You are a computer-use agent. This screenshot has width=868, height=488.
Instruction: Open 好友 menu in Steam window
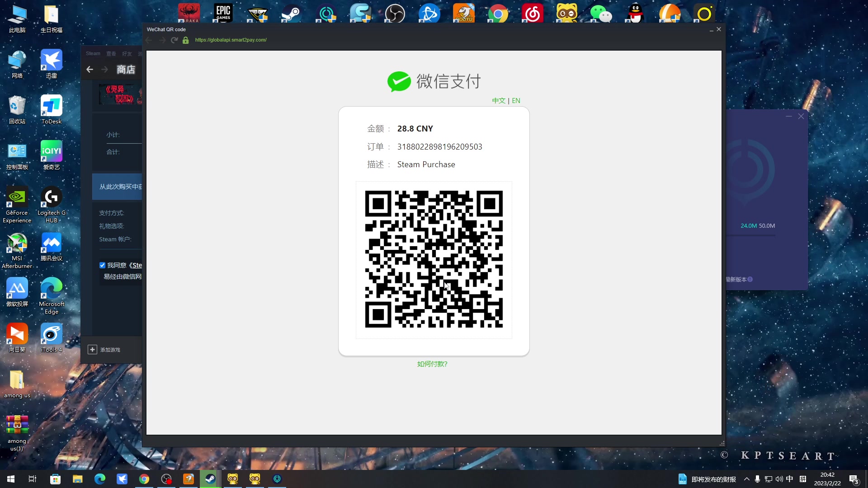(127, 53)
